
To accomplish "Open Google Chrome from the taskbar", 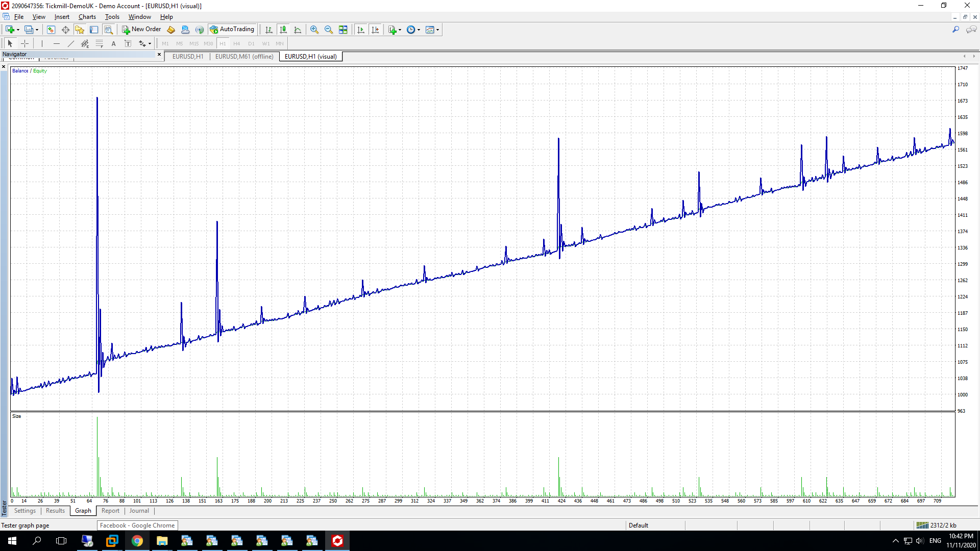I will 137,541.
